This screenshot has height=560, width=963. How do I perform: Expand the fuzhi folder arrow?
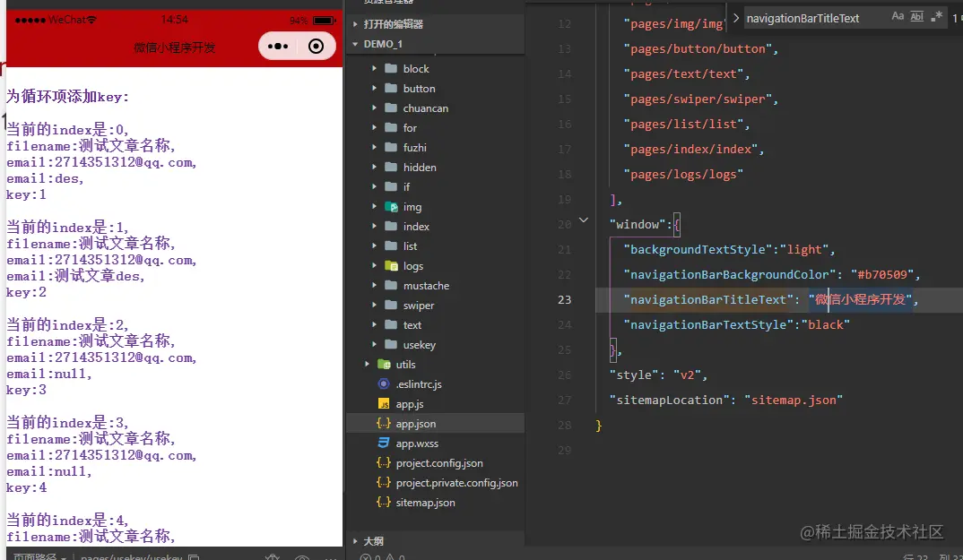click(374, 147)
